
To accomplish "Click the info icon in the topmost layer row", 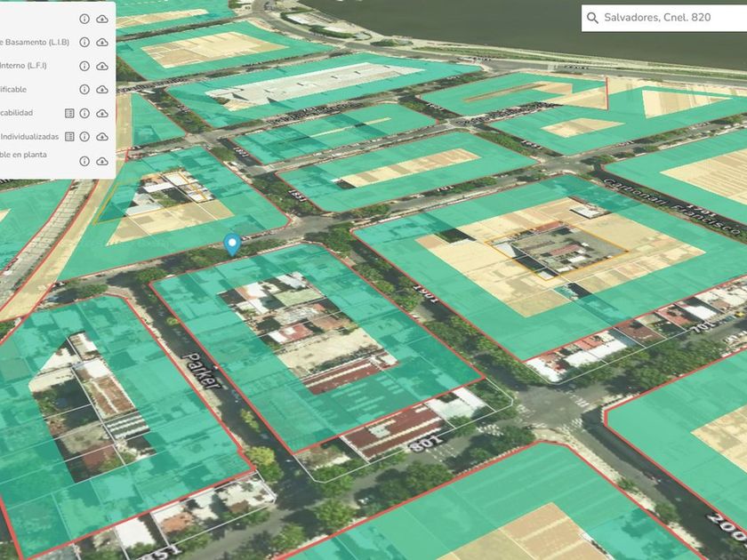I will coord(84,19).
